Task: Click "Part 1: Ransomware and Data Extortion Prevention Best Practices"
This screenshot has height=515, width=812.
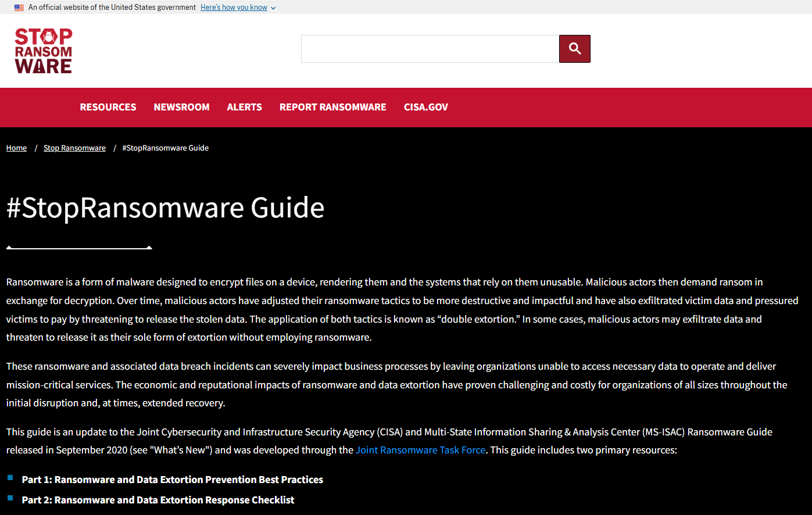Action: (172, 480)
